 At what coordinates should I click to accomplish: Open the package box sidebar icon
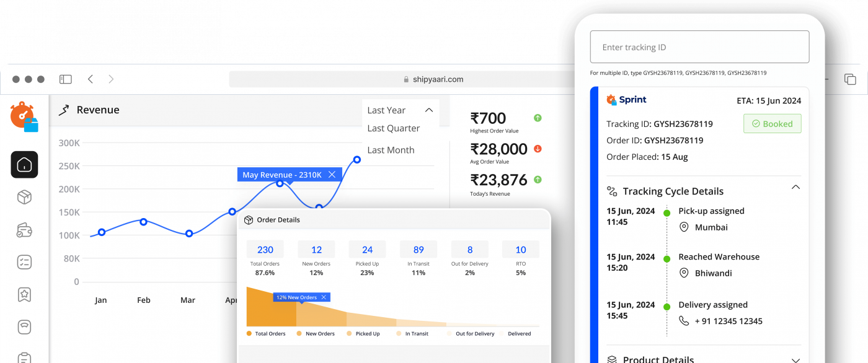click(24, 198)
